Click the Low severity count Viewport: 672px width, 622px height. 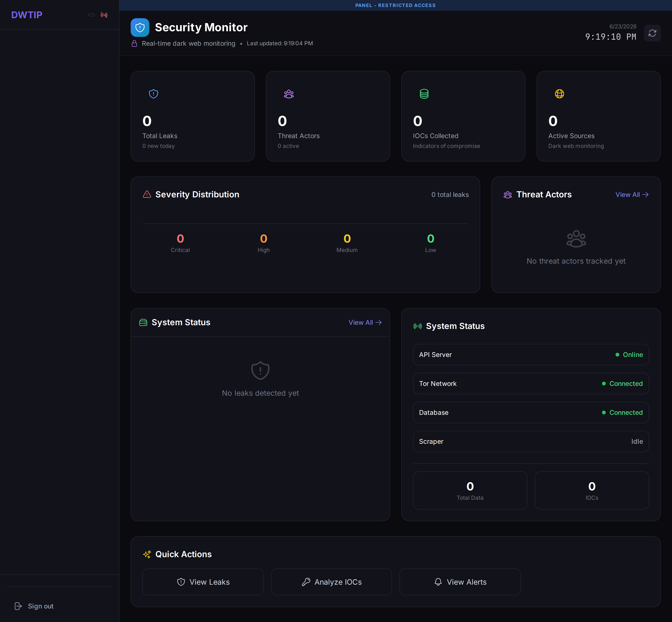(430, 239)
